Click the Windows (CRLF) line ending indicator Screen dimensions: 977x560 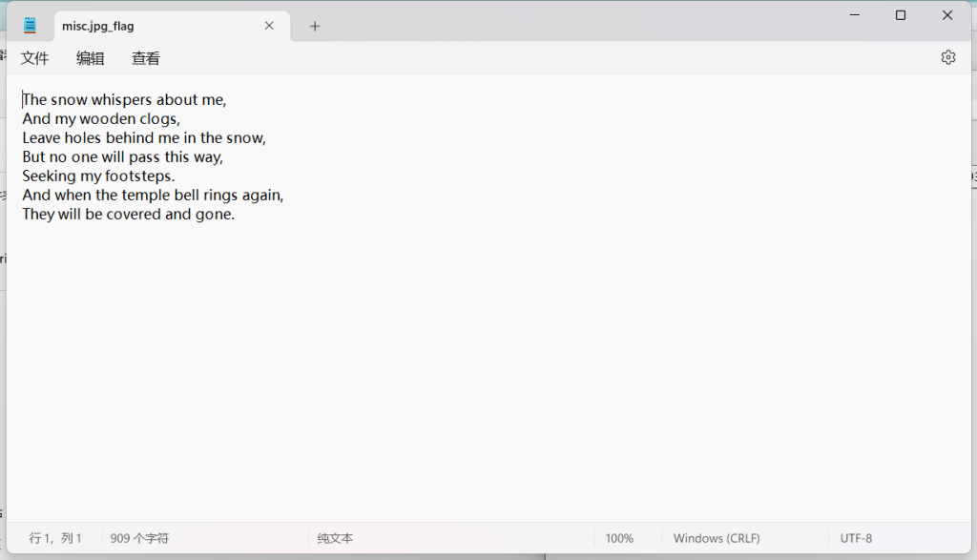point(717,538)
